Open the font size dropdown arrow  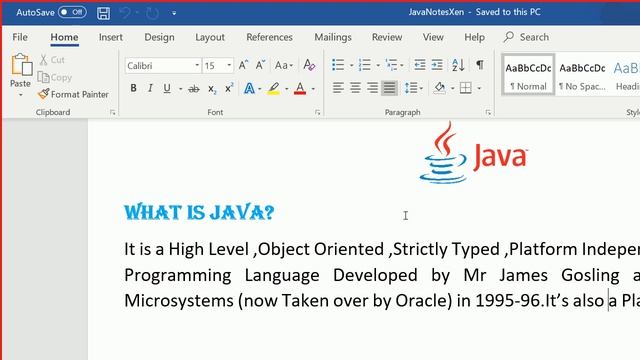229,65
